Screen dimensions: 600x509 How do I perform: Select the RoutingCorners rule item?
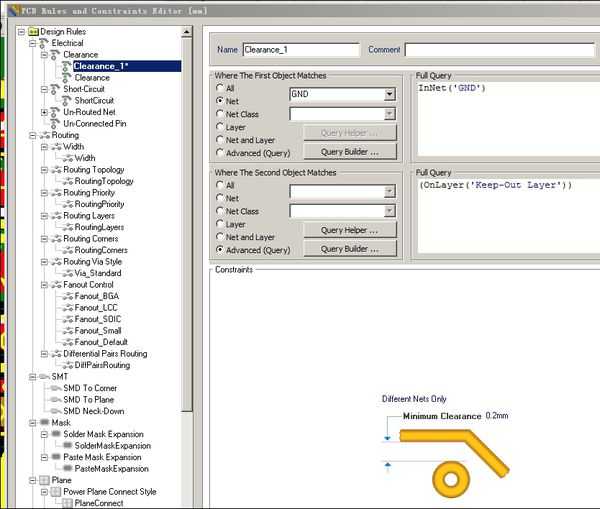click(101, 250)
